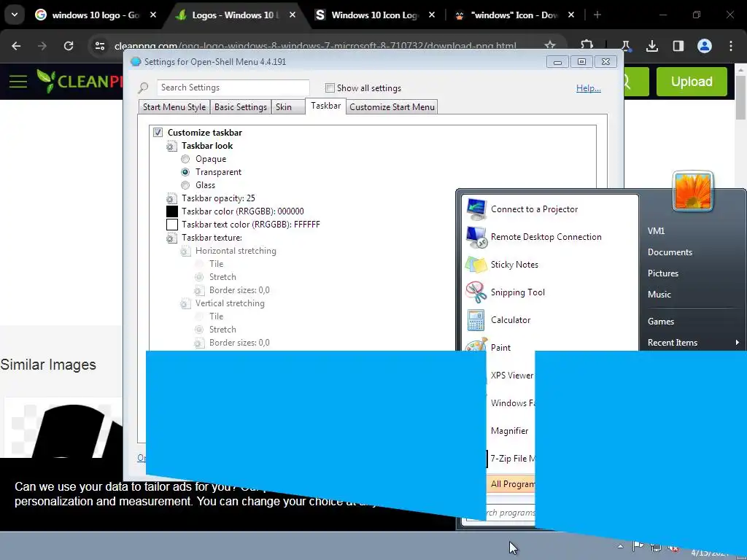
Task: Close the Logos - Windows 10 tab
Action: pyautogui.click(x=293, y=15)
